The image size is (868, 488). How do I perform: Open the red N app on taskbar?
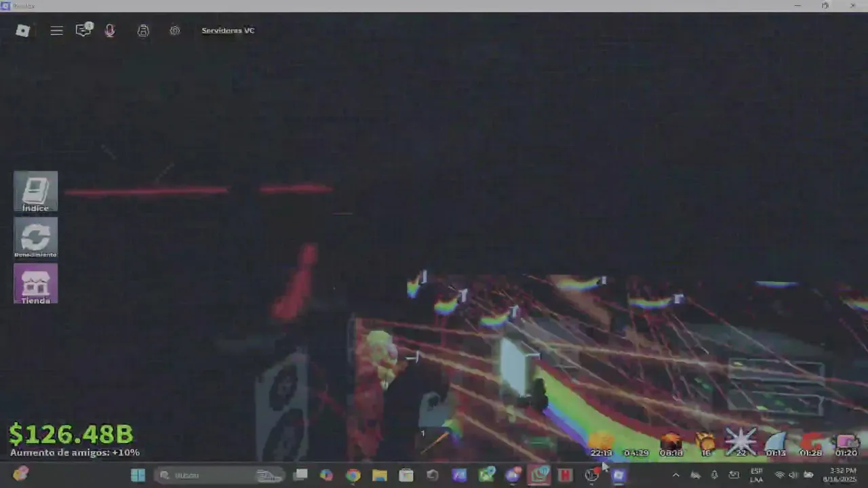click(565, 475)
